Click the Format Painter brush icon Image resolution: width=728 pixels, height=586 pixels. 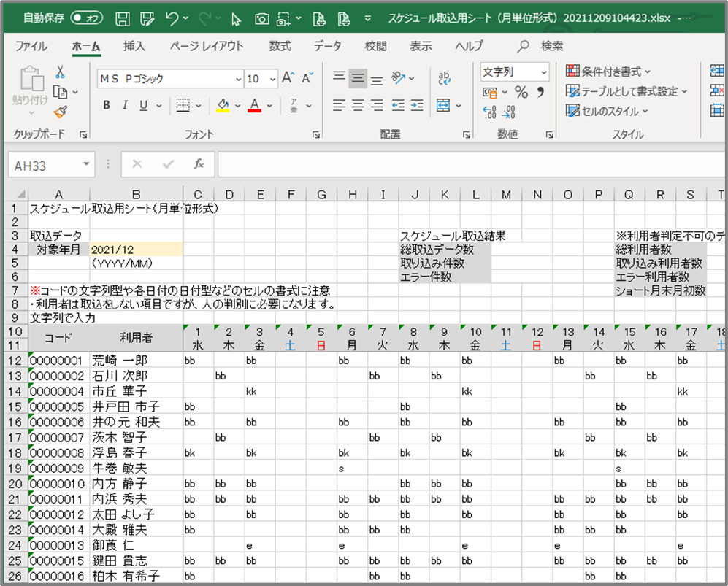click(61, 112)
